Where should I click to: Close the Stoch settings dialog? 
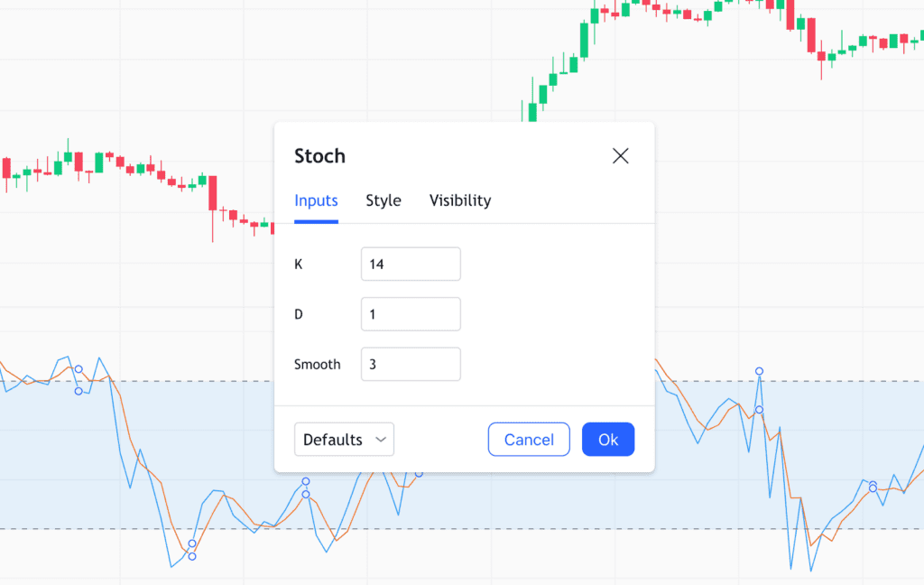click(621, 155)
